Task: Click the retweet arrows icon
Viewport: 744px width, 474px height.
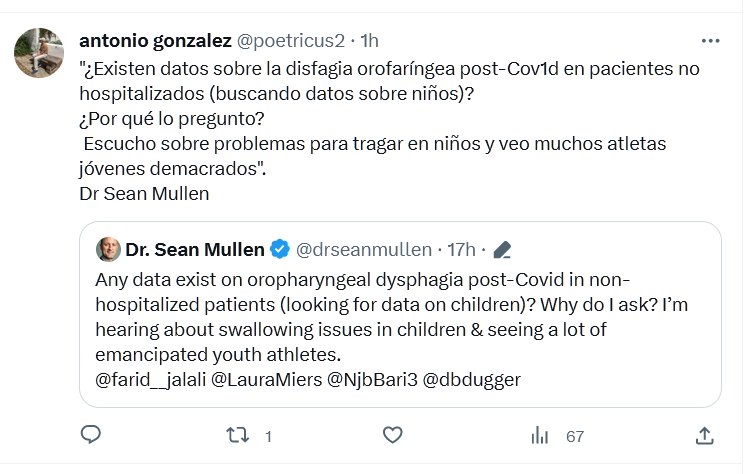Action: [x=237, y=434]
